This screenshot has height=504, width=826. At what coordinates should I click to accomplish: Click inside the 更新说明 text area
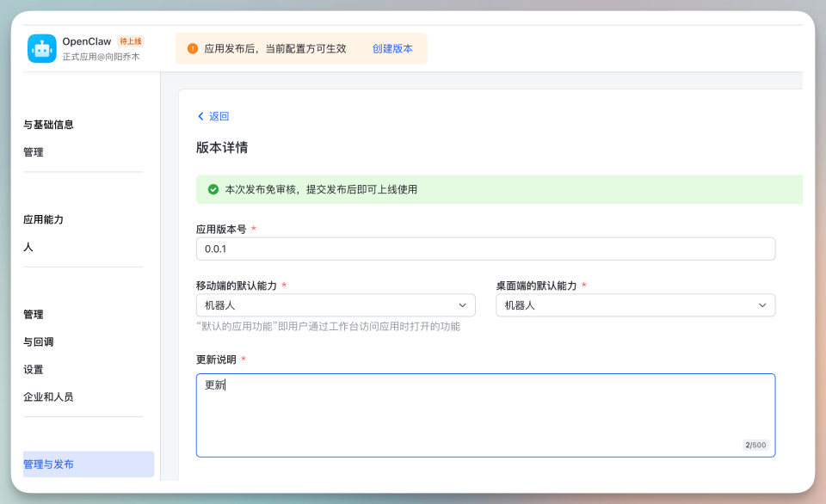pos(485,413)
